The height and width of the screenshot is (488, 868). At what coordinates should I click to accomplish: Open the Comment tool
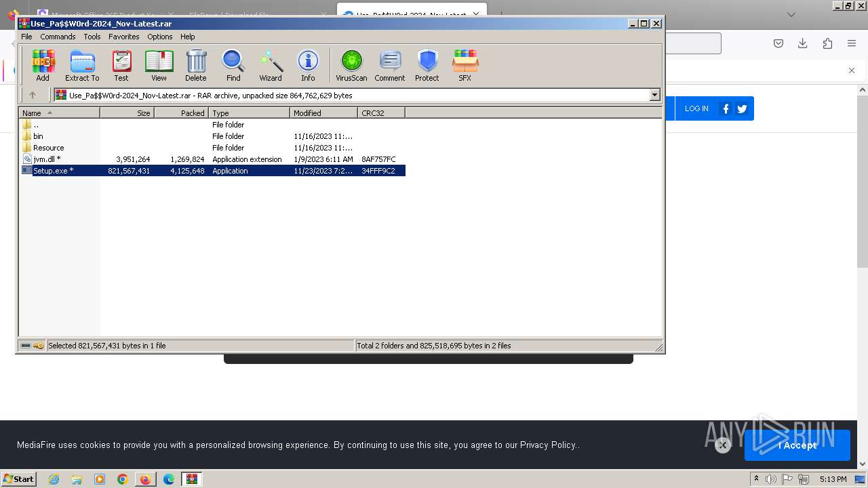coord(390,66)
